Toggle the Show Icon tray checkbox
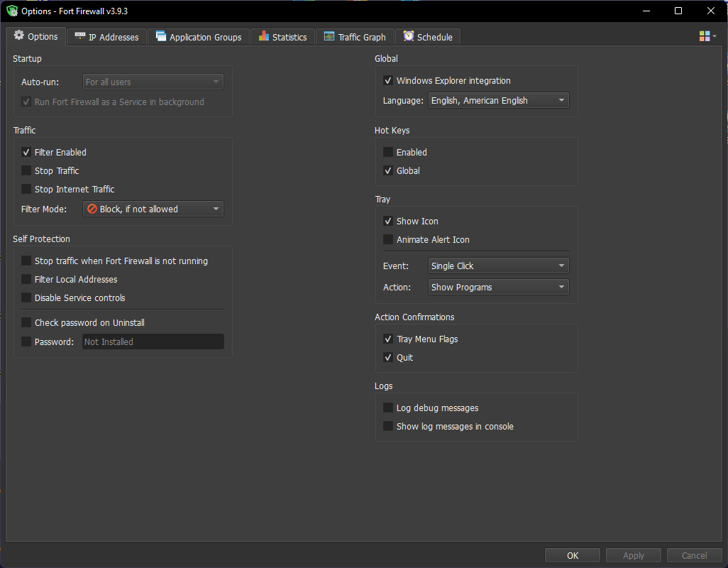728x568 pixels. [x=388, y=221]
